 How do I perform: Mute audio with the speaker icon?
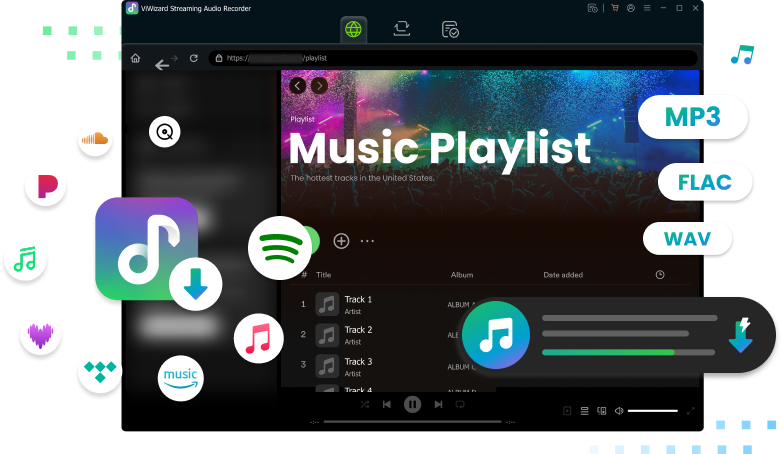tap(619, 411)
